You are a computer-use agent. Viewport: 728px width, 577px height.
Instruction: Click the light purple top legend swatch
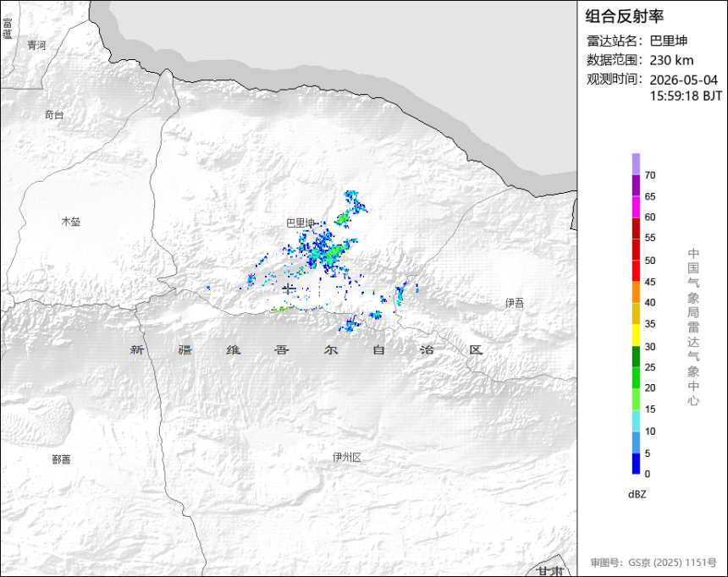636,164
